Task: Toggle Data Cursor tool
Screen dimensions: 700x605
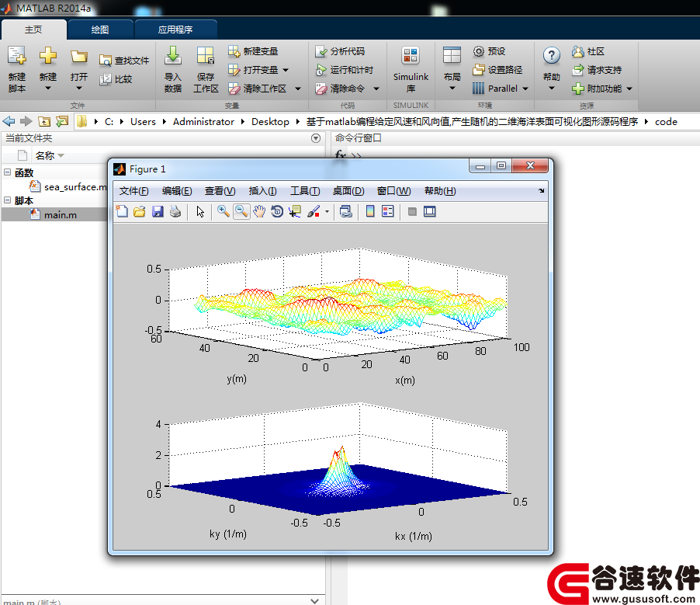Action: pyautogui.click(x=295, y=211)
